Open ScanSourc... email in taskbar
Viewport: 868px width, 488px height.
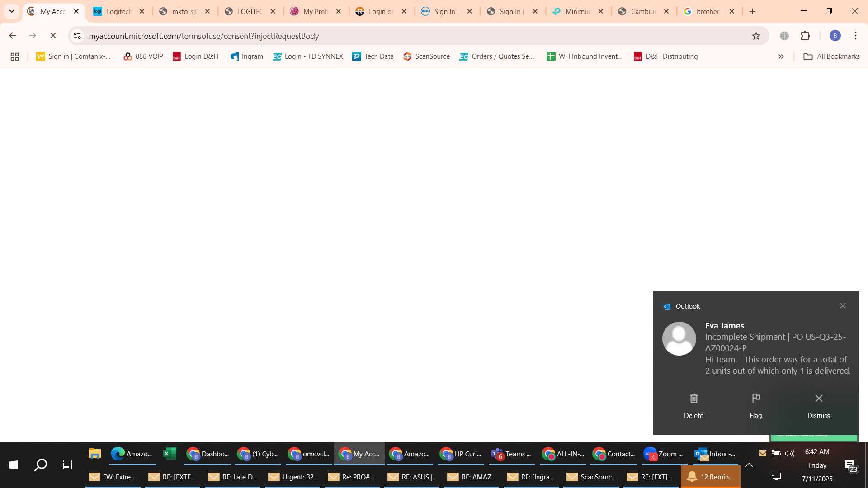[591, 477]
